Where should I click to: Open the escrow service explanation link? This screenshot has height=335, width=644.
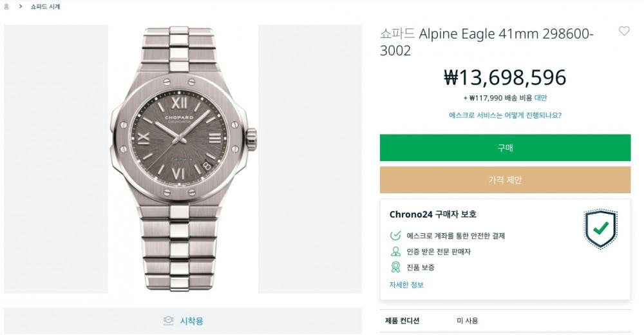tap(505, 115)
